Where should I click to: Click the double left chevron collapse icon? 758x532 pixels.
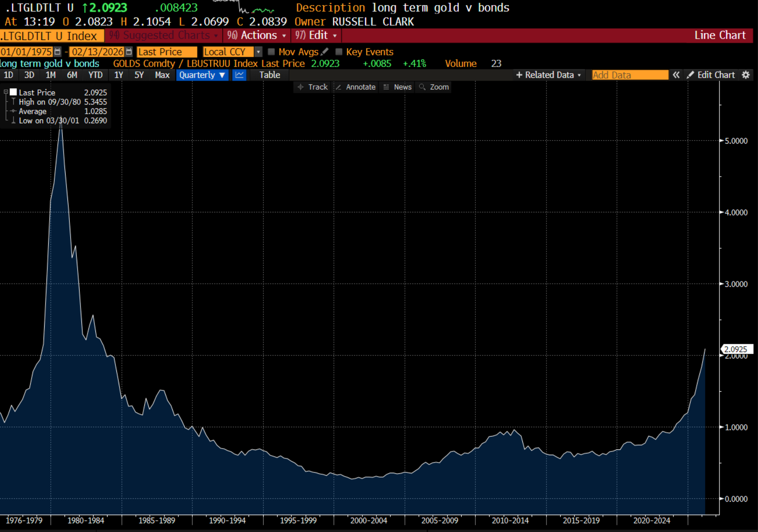click(x=676, y=75)
